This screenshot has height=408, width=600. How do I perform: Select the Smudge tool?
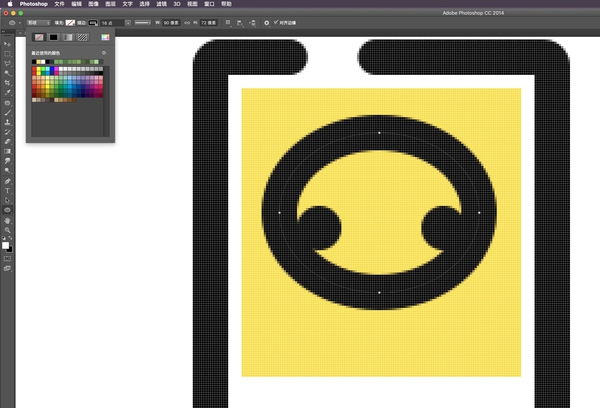tap(7, 161)
